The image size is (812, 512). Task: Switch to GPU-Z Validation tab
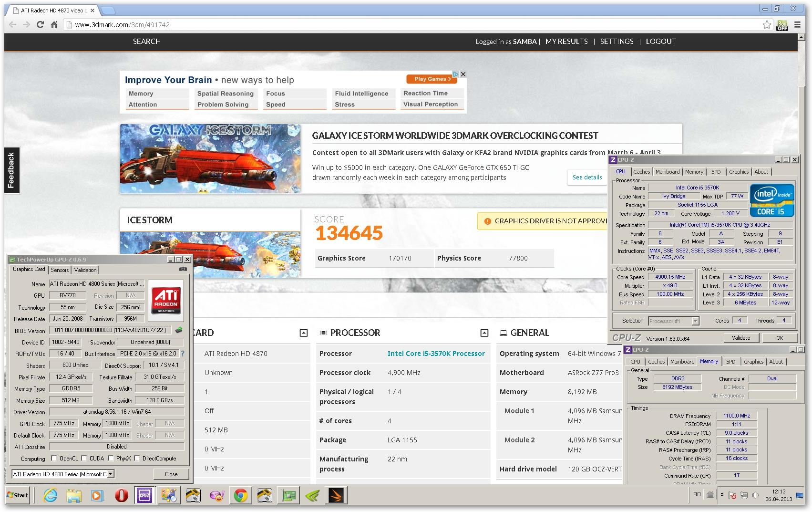(85, 270)
